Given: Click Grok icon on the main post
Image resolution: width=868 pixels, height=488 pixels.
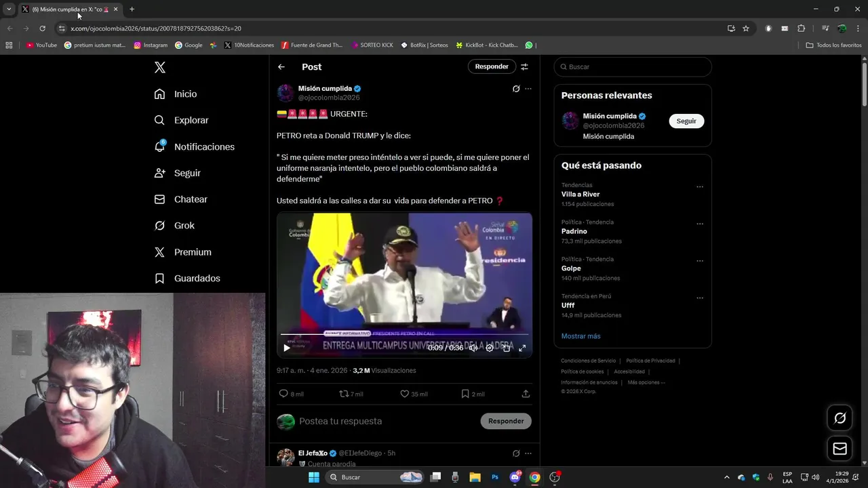Looking at the screenshot, I should (516, 89).
